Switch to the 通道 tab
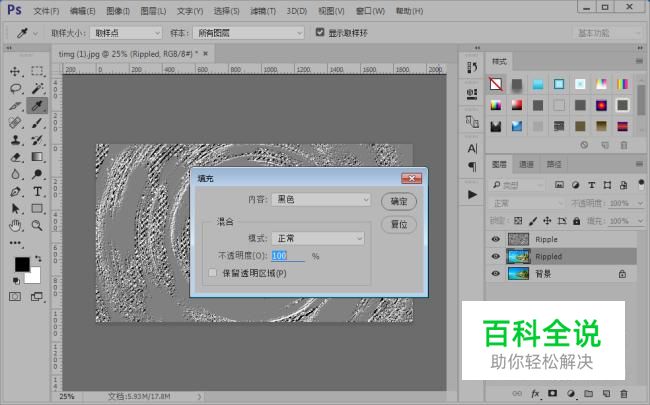Image resolution: width=650 pixels, height=405 pixels. pos(526,164)
